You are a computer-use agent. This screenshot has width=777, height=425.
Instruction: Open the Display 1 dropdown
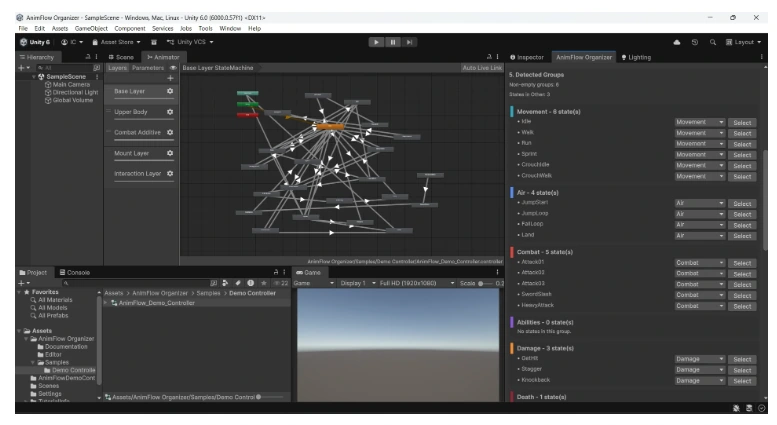(x=356, y=283)
